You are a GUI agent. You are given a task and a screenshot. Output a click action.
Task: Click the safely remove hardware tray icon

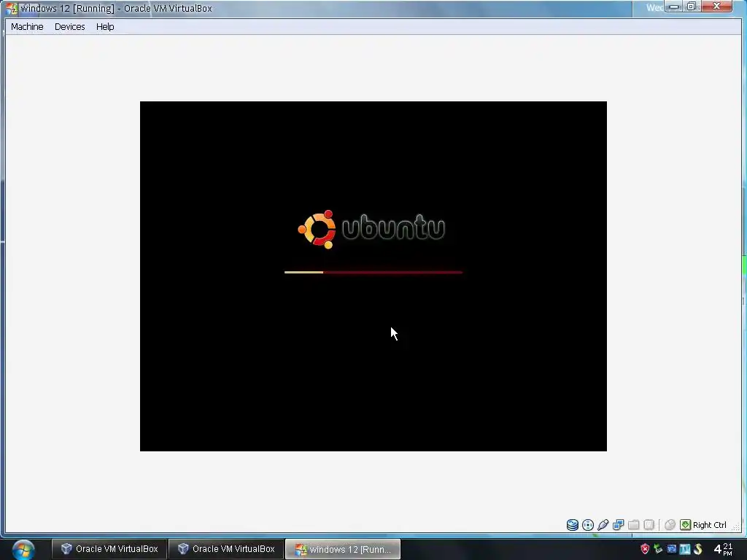[x=659, y=549]
